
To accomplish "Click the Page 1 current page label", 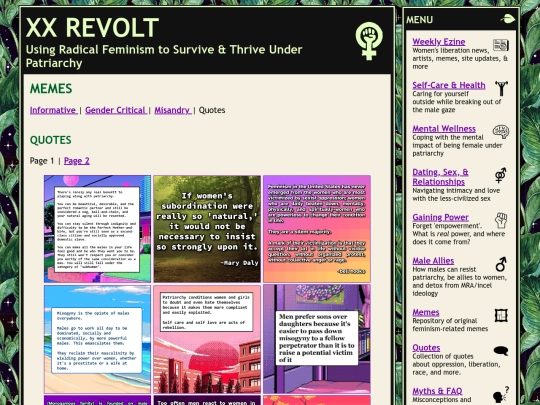I will [42, 161].
